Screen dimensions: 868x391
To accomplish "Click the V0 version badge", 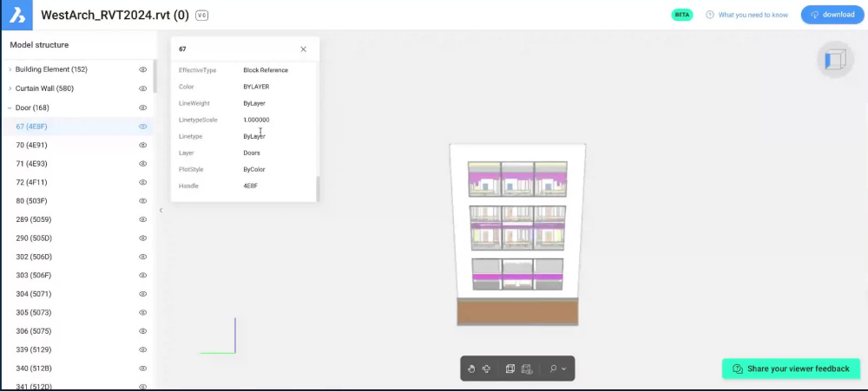I will click(x=201, y=16).
